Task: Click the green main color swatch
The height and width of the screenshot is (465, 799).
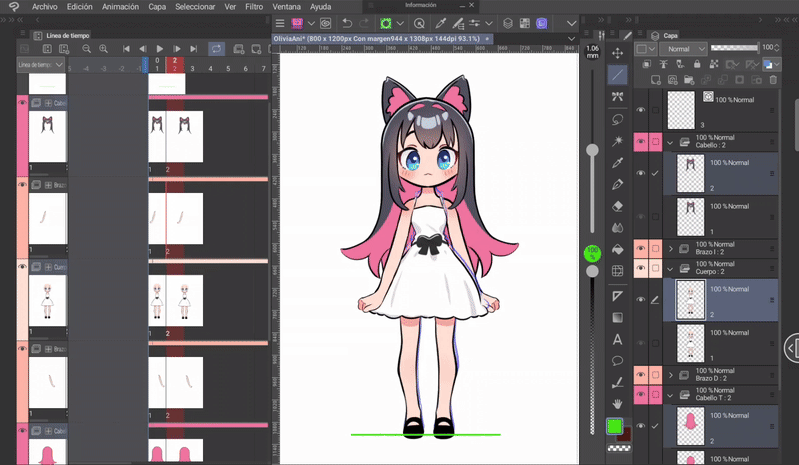Action: 615,427
